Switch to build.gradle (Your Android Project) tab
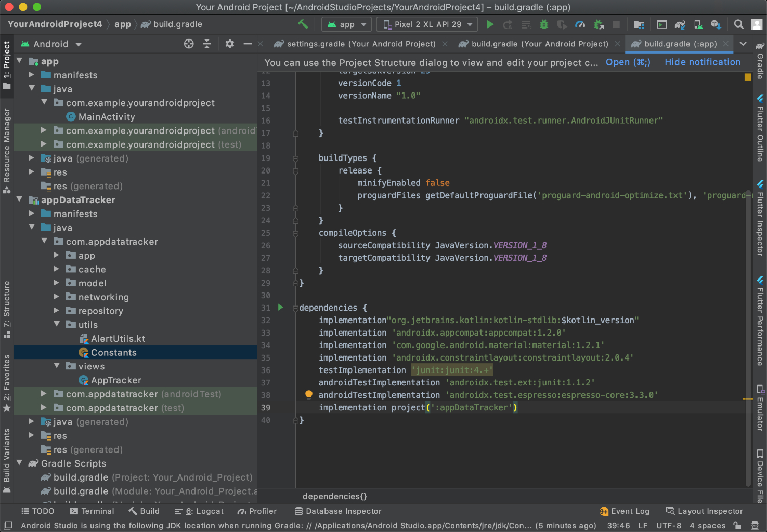 pos(540,44)
